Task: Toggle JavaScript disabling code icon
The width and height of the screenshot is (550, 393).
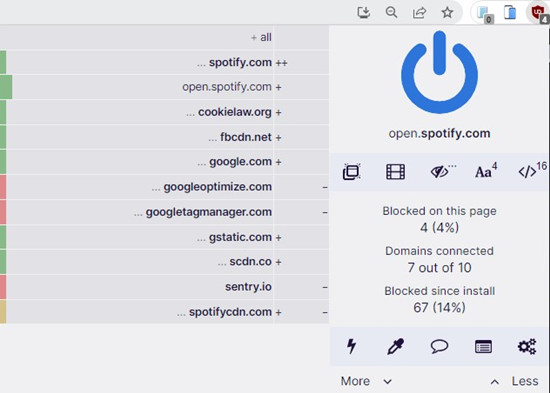Action: pyautogui.click(x=532, y=171)
